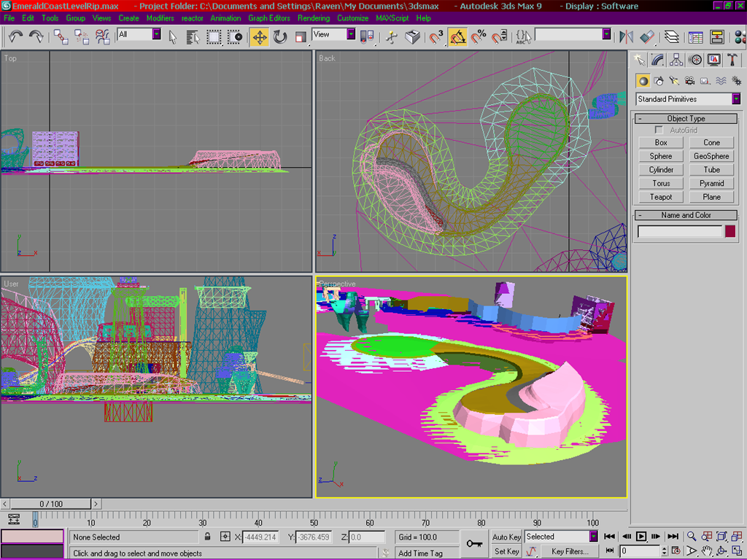Show the Helpers create category
This screenshot has width=747, height=560.
705,81
